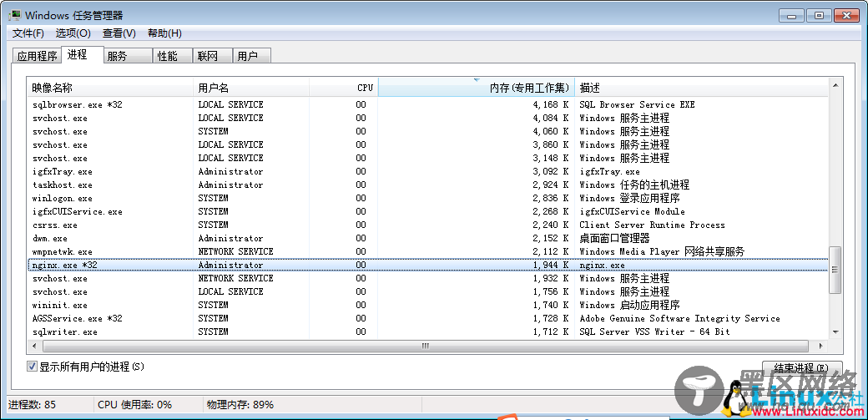The height and width of the screenshot is (420, 868).
Task: Select the winlogon.exe process
Action: pos(428,199)
